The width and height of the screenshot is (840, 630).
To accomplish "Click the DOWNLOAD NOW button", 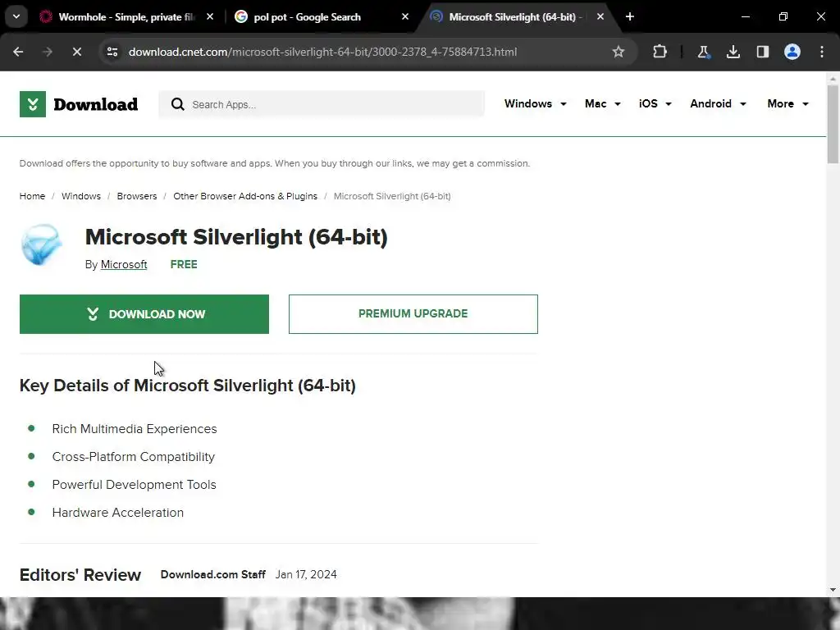I will point(144,314).
